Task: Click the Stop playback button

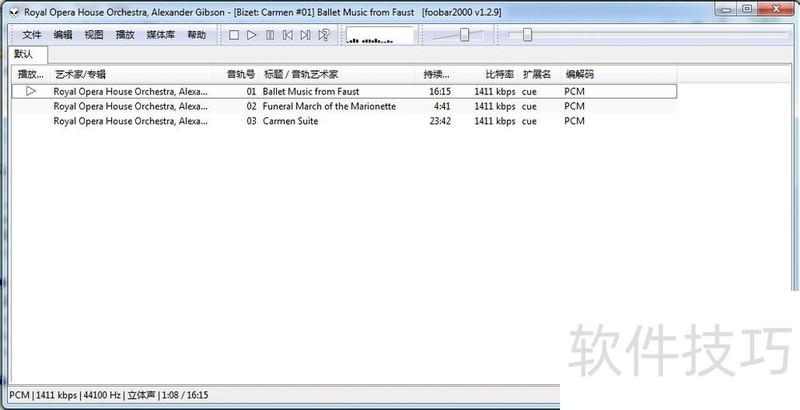Action: [x=234, y=35]
